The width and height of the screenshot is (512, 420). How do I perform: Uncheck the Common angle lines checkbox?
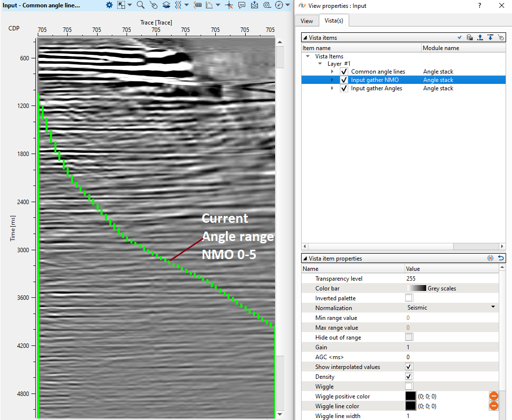click(x=344, y=72)
